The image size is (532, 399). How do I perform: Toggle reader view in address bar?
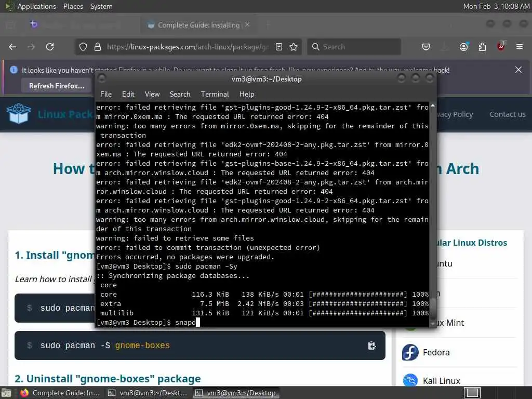click(279, 47)
